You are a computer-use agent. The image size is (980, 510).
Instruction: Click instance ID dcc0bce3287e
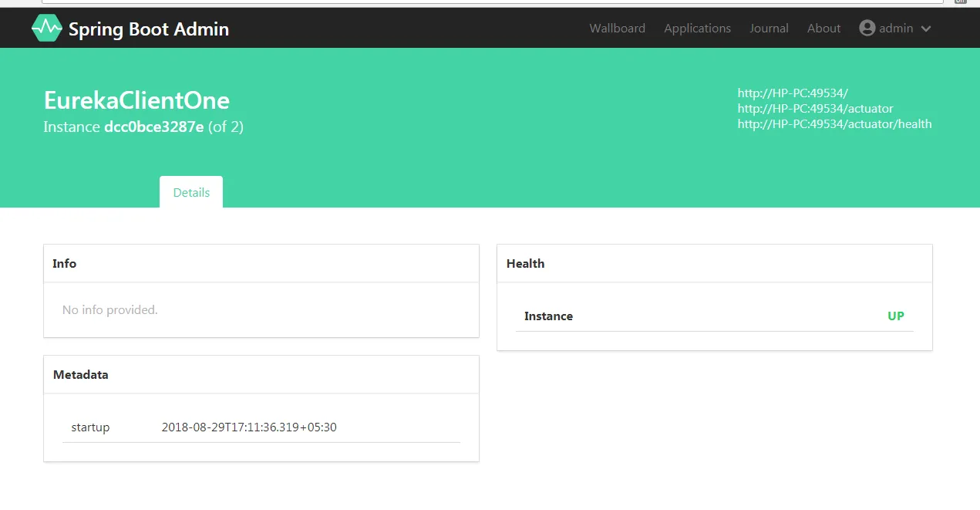click(154, 127)
